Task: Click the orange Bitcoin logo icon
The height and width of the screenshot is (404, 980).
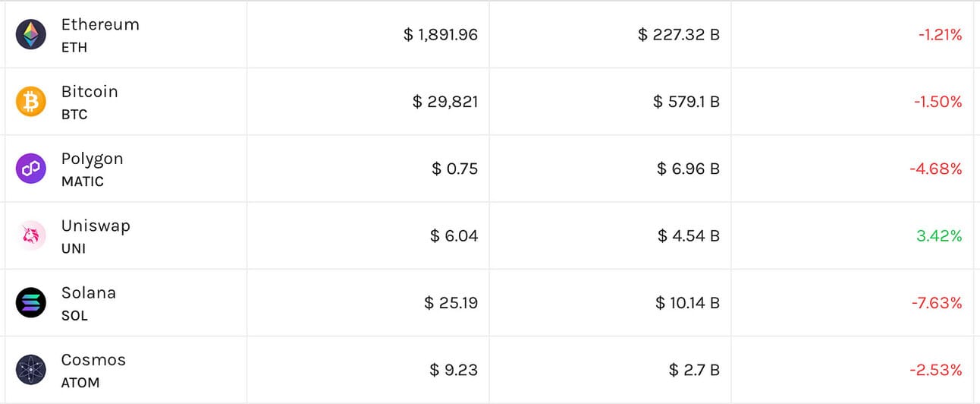Action: [x=31, y=102]
